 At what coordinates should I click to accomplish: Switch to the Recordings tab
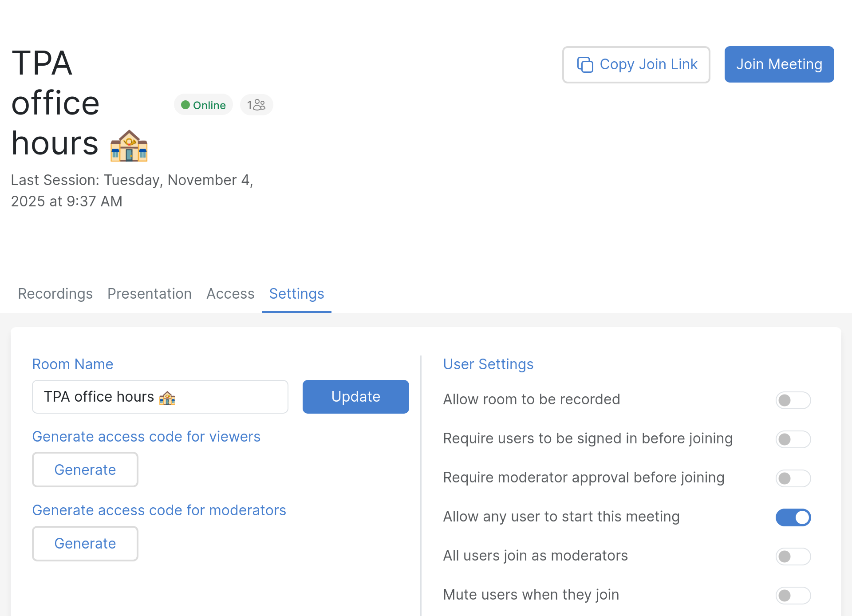coord(55,294)
